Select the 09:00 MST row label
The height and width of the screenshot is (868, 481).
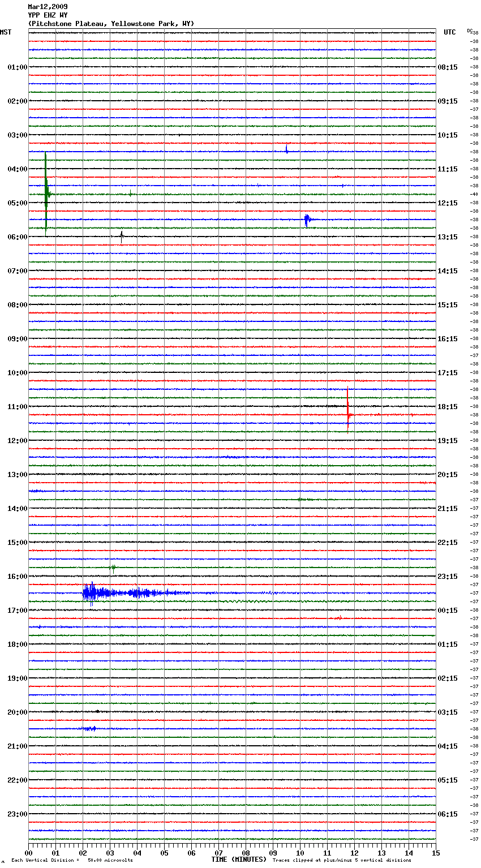[x=17, y=339]
